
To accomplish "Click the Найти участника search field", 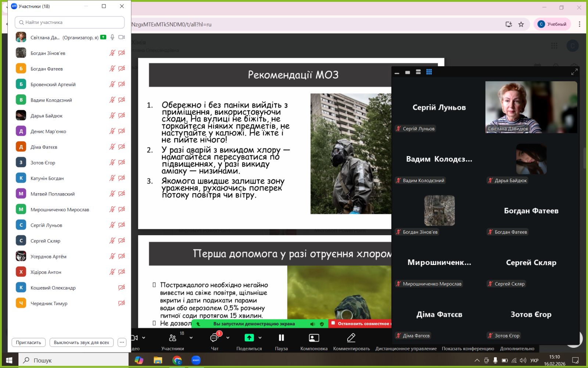I will click(x=70, y=22).
